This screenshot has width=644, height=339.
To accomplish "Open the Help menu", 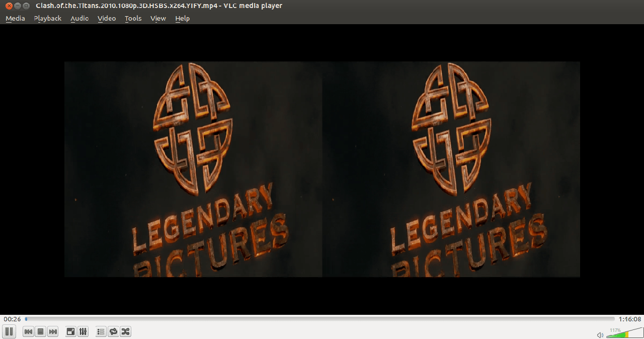I will (x=182, y=19).
